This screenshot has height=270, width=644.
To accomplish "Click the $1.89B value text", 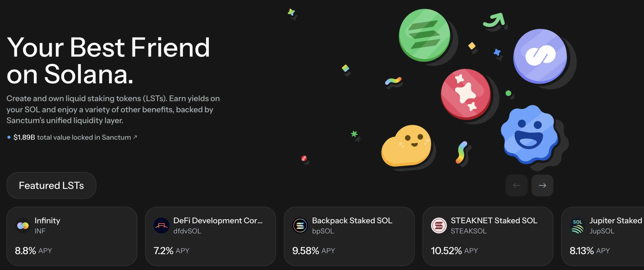I will (24, 137).
